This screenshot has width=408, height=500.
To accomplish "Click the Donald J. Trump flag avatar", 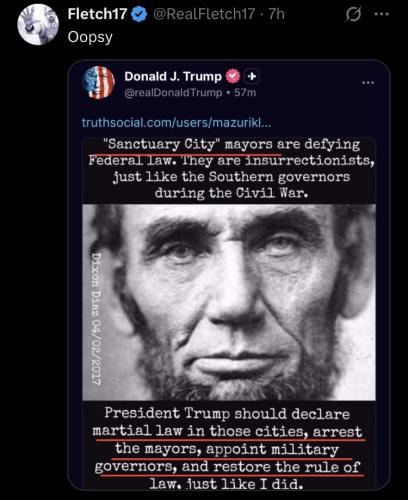I will pyautogui.click(x=98, y=83).
